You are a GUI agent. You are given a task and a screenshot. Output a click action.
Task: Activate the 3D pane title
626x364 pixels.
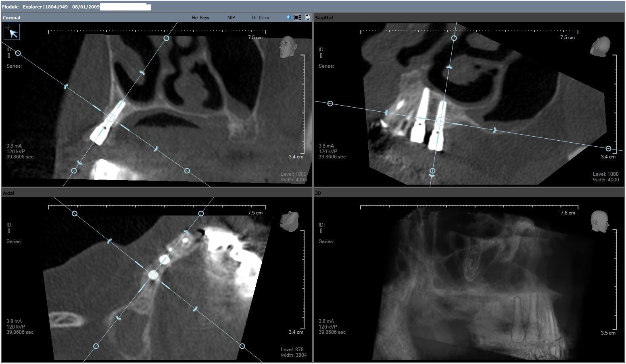coord(318,193)
